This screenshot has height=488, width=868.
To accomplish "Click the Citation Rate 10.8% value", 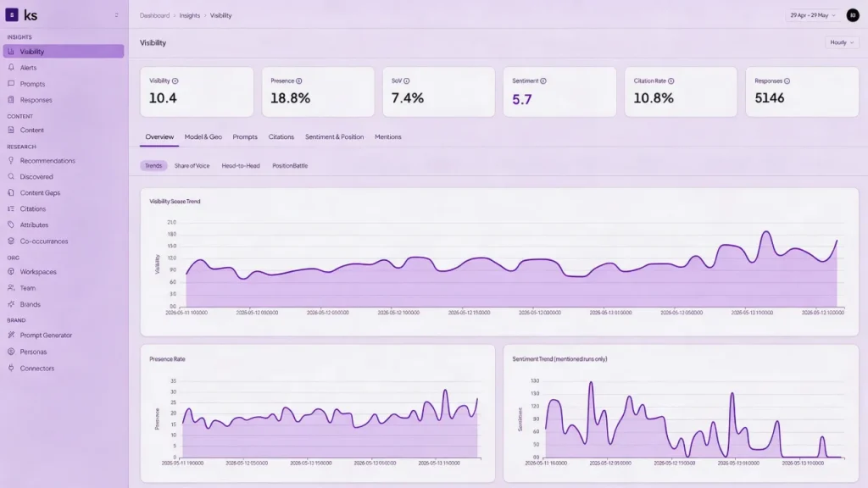I will (x=654, y=98).
